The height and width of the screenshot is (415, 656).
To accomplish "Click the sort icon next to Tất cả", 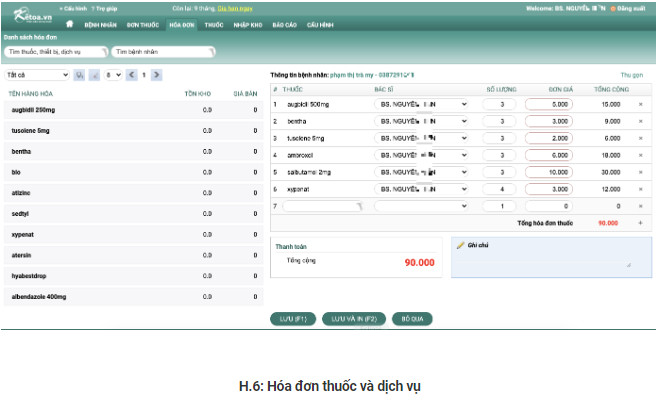I will tap(80, 75).
